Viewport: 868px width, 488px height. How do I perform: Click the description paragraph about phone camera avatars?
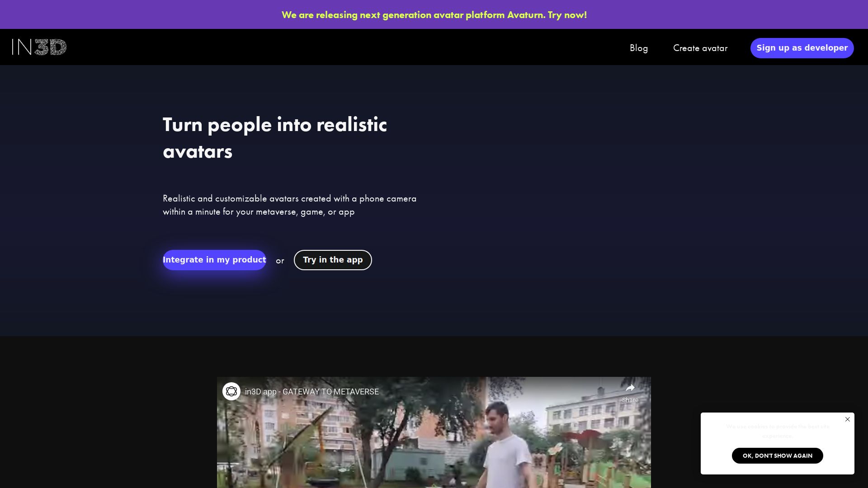pos(290,205)
